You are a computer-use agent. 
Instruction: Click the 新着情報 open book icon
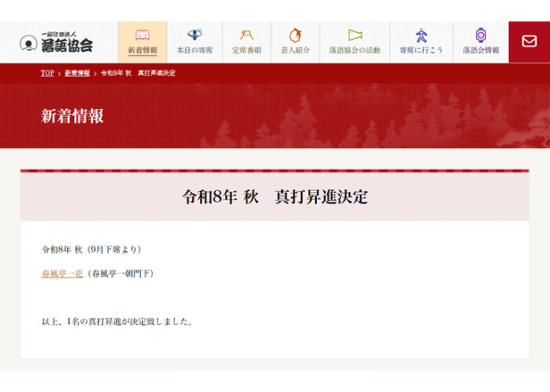pos(142,36)
